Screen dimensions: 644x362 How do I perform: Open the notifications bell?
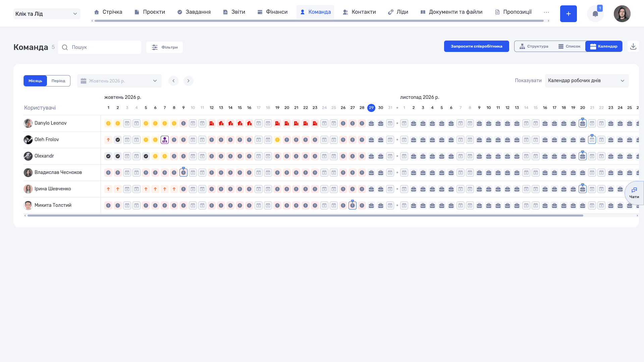[595, 14]
